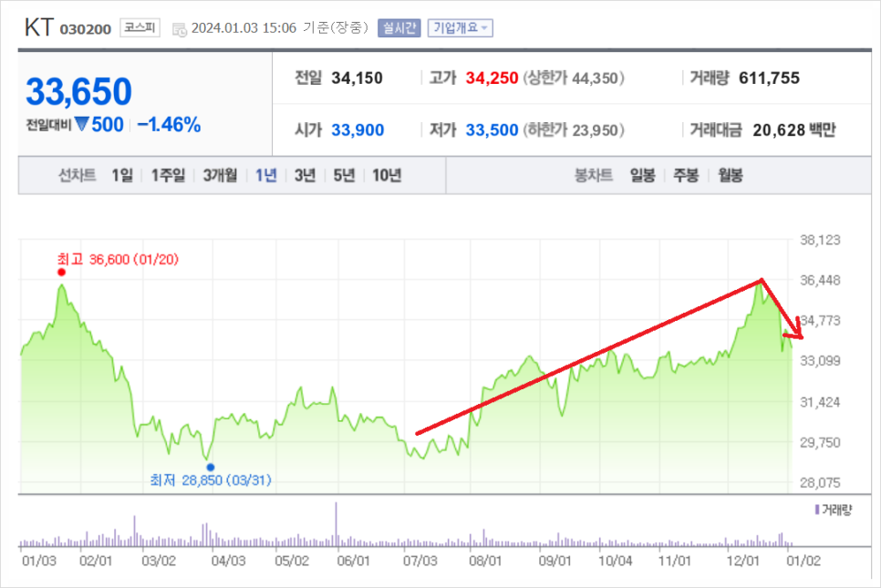Click the -1.46% change percentage
This screenshot has height=588, width=881.
[169, 125]
